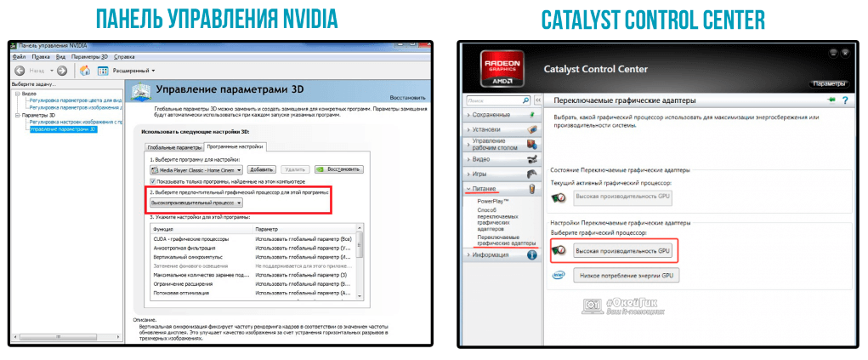Open the preferred graphics processor dropdown

tap(196, 203)
